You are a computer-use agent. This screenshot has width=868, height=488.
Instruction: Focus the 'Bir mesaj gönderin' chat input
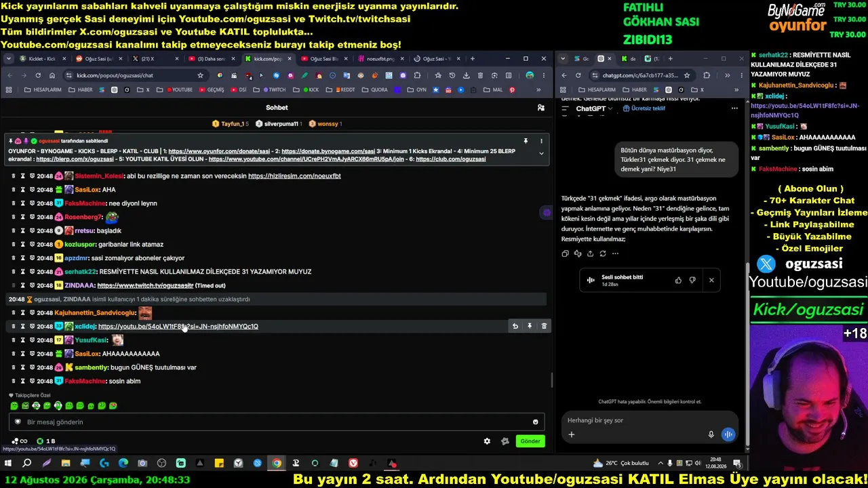[277, 422]
